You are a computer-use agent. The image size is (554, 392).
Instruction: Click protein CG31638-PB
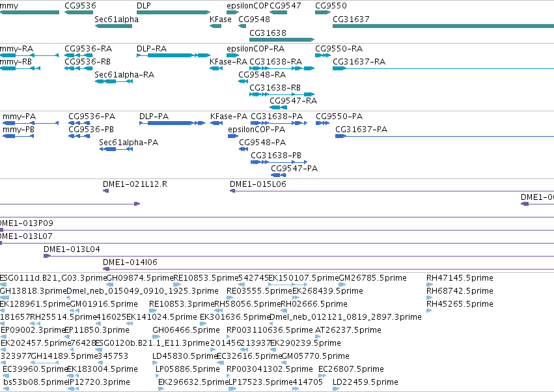coord(279,162)
